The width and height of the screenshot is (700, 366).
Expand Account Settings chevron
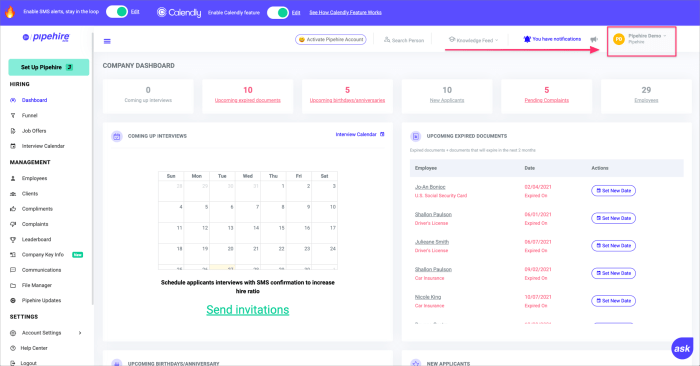[x=80, y=333]
